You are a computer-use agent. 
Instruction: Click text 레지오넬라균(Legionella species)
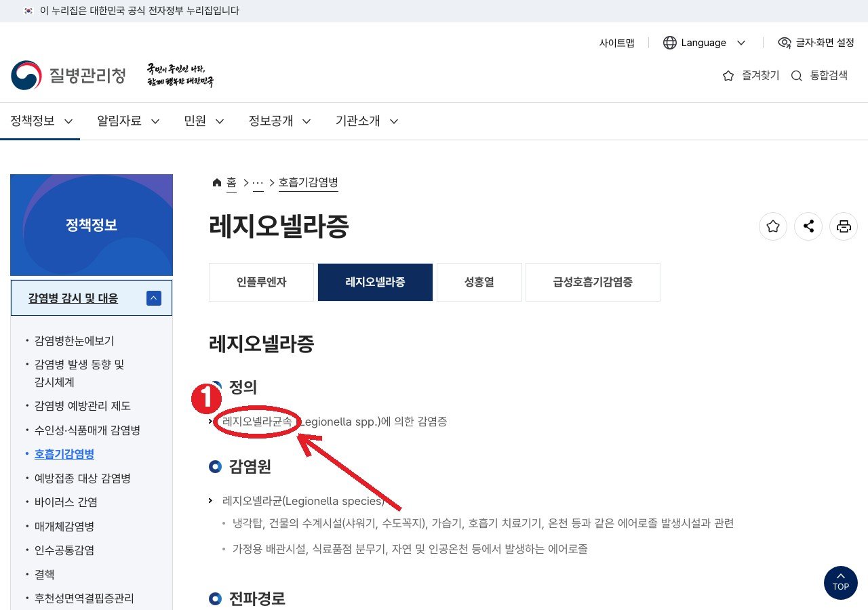[303, 501]
